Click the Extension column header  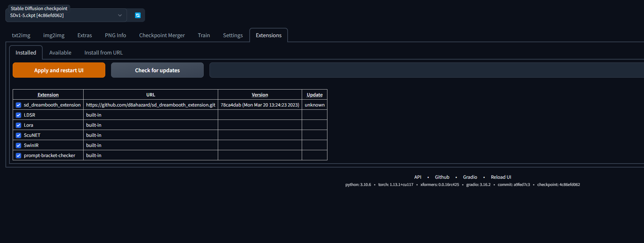48,95
